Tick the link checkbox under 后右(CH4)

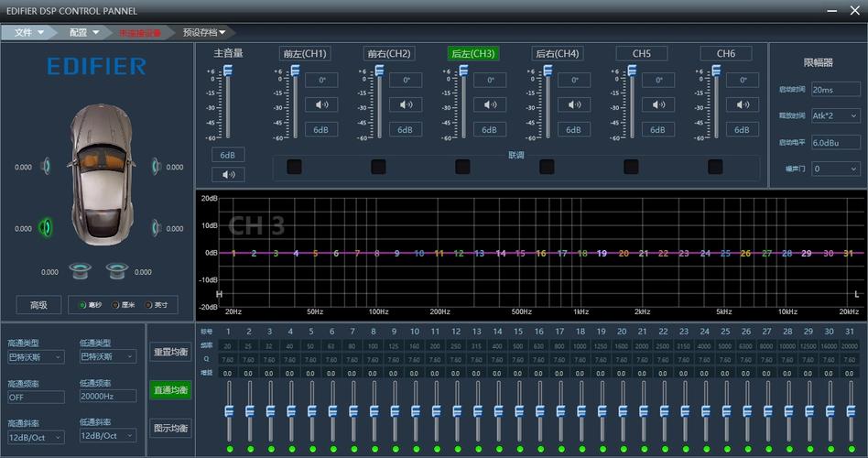[547, 167]
